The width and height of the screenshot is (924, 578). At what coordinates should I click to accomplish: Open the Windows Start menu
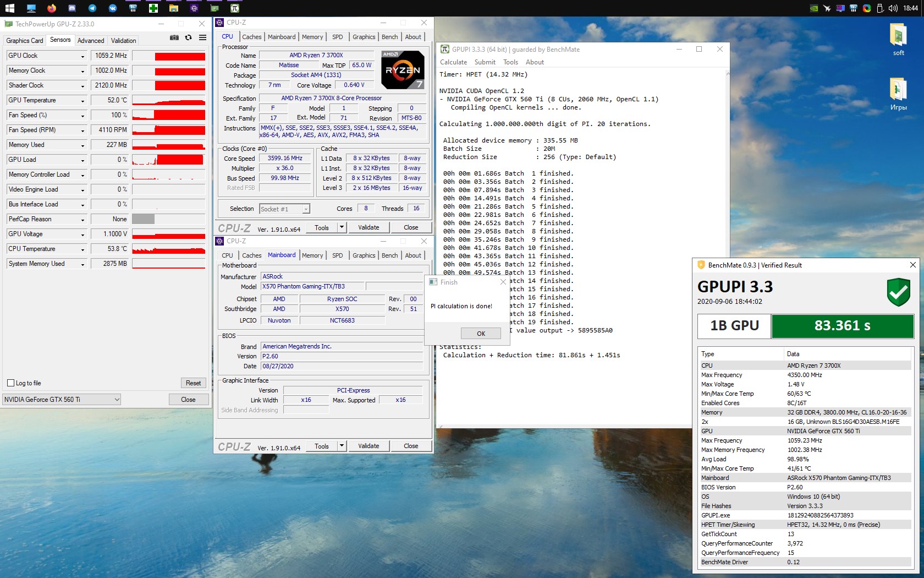(10, 8)
